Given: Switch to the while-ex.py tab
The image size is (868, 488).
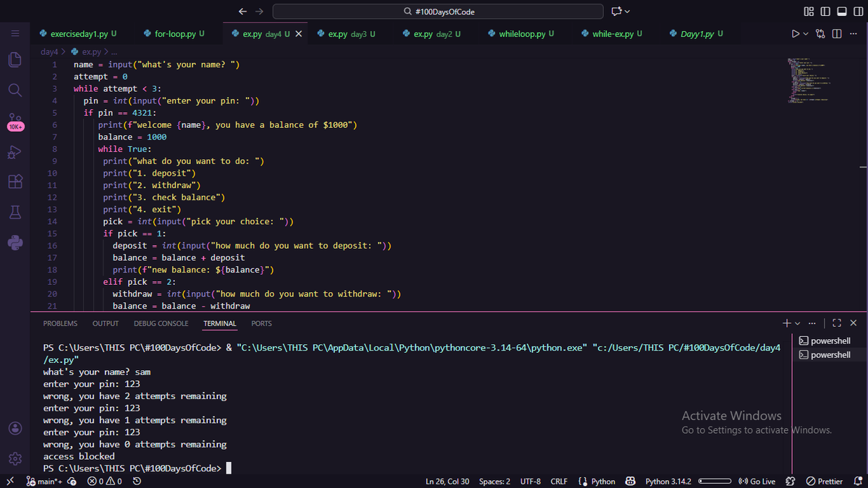Looking at the screenshot, I should tap(612, 33).
